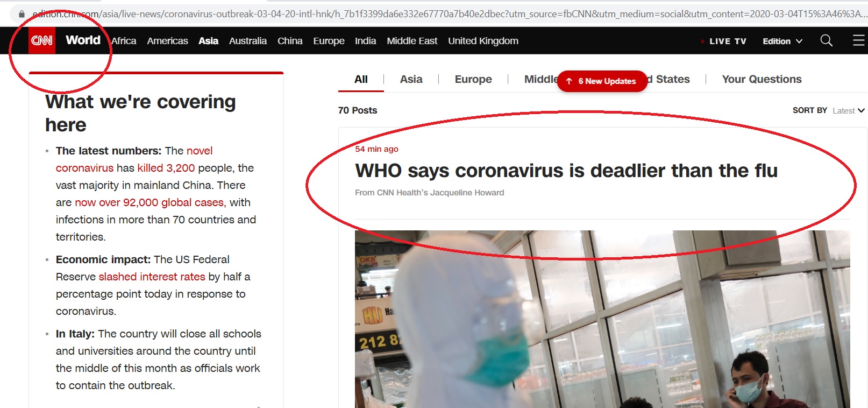Open the hamburger menu icon
The width and height of the screenshot is (868, 408).
point(859,40)
